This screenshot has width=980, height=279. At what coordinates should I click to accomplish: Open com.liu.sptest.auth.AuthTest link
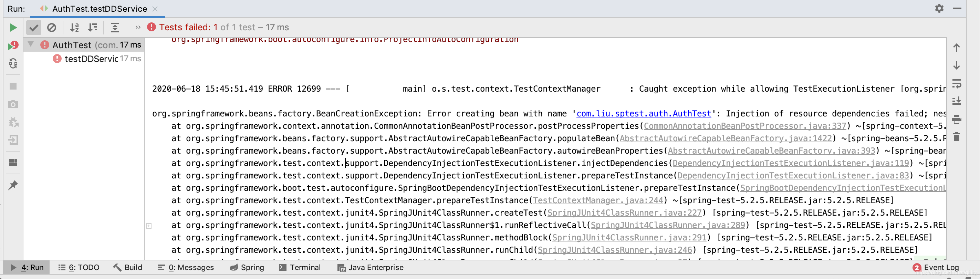coord(644,113)
